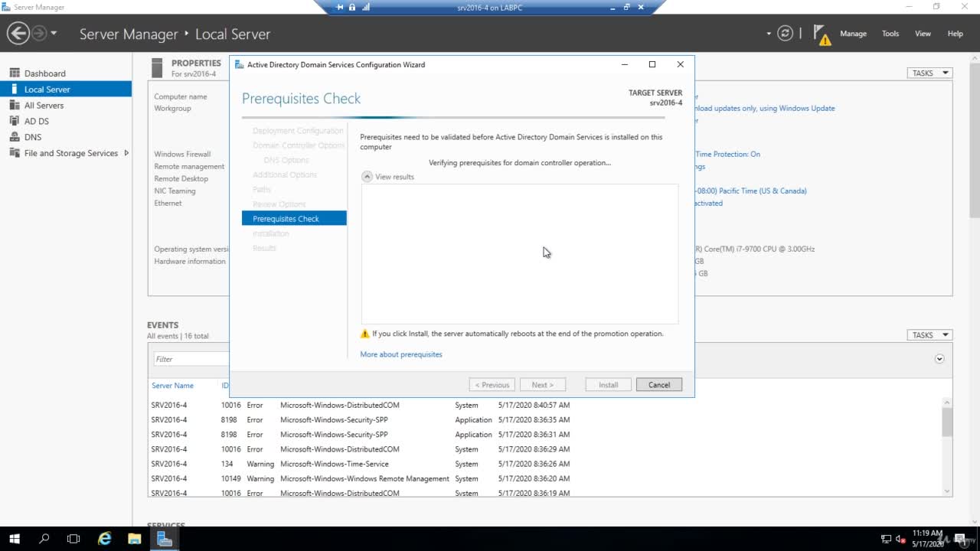
Task: Select the Security-SPP event at 8:36:35 AM
Action: click(545, 419)
